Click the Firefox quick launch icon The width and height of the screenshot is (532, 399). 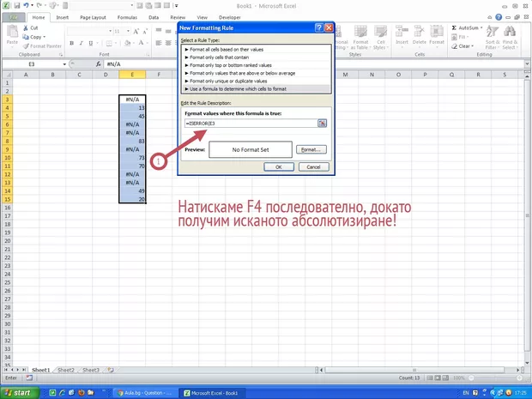click(82, 393)
